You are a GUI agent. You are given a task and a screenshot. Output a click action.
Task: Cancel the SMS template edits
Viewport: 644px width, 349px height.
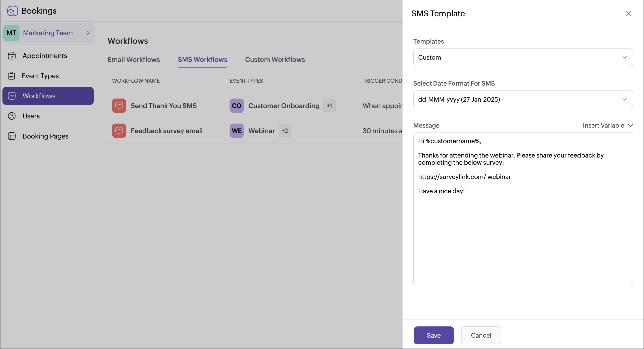[x=481, y=335]
